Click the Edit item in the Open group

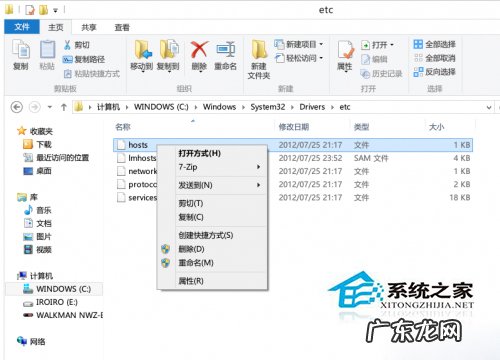(x=374, y=59)
